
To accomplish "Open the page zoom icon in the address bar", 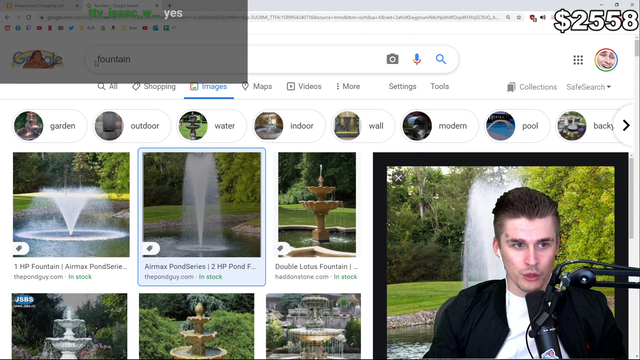I will [x=508, y=18].
